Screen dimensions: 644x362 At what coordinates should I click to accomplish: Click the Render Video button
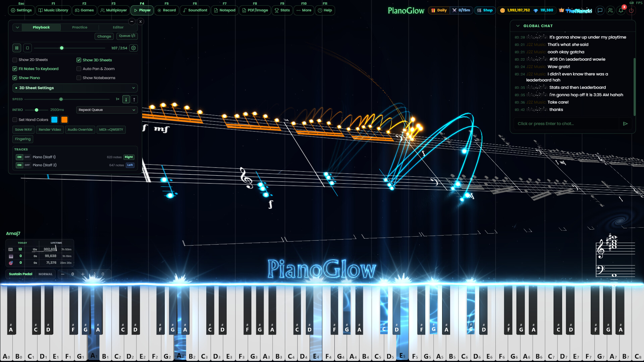coord(50,130)
